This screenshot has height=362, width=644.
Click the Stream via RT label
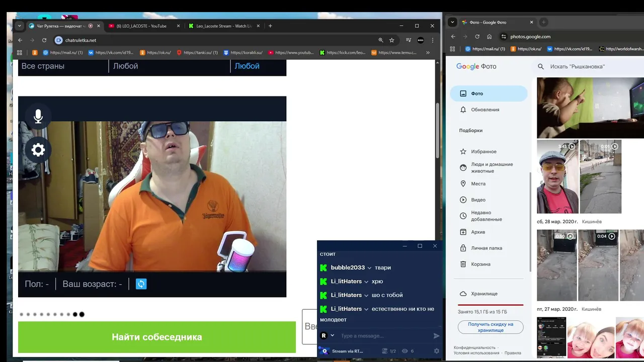tap(348, 351)
